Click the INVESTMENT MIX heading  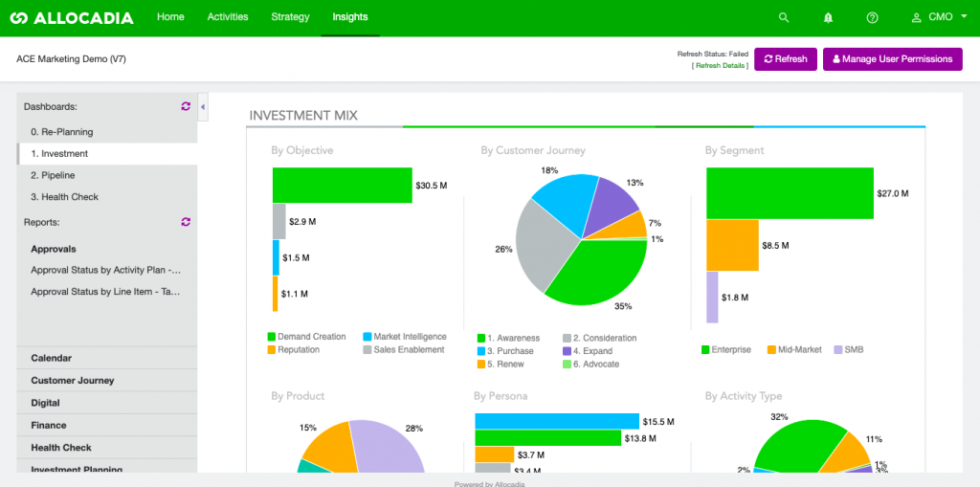coord(303,116)
